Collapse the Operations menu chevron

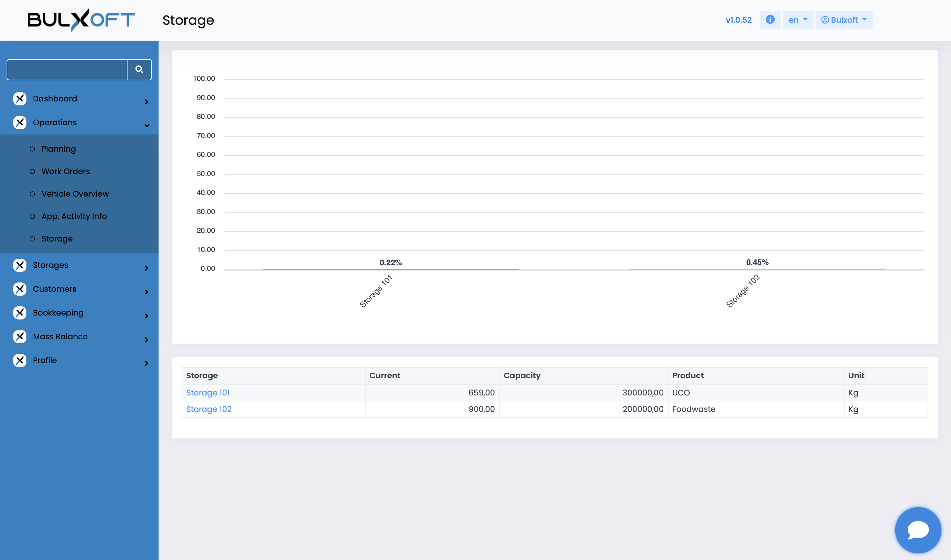pyautogui.click(x=147, y=126)
